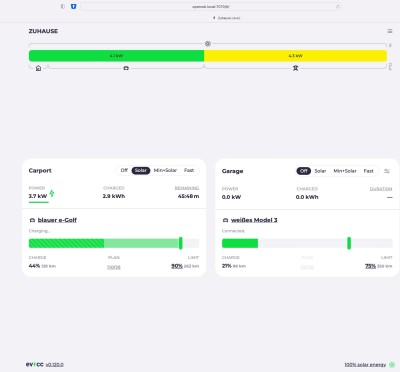Image resolution: width=400 pixels, height=372 pixels.
Task: Click the green 4.1 kW energy bar segment
Action: pos(116,56)
